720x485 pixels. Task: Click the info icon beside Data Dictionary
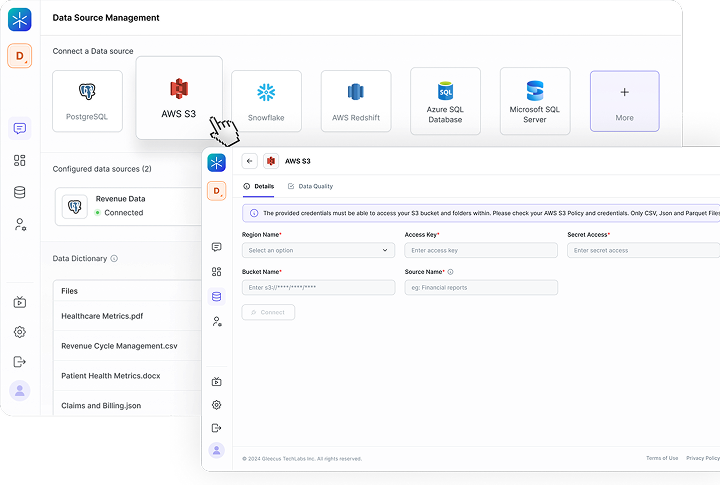point(114,258)
